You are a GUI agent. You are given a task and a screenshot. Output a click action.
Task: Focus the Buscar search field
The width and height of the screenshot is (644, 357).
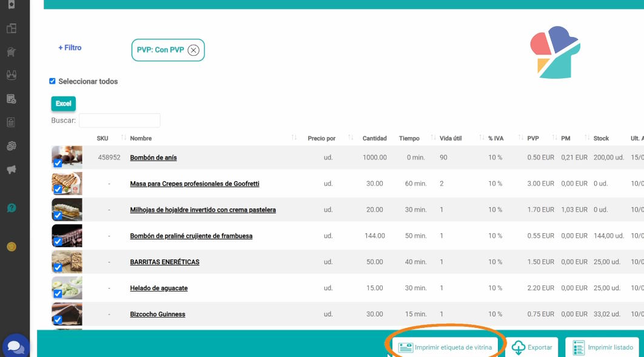pyautogui.click(x=119, y=120)
